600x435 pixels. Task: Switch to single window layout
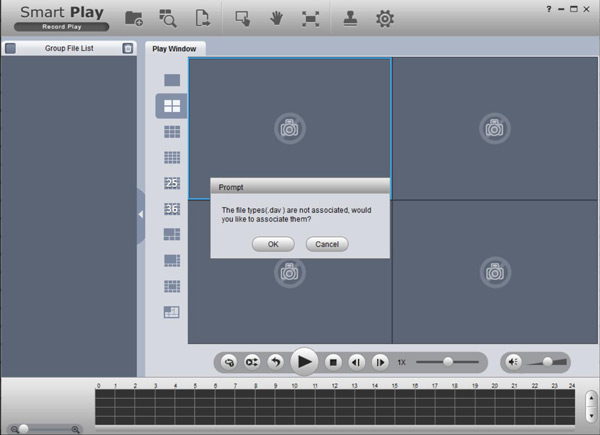point(172,80)
